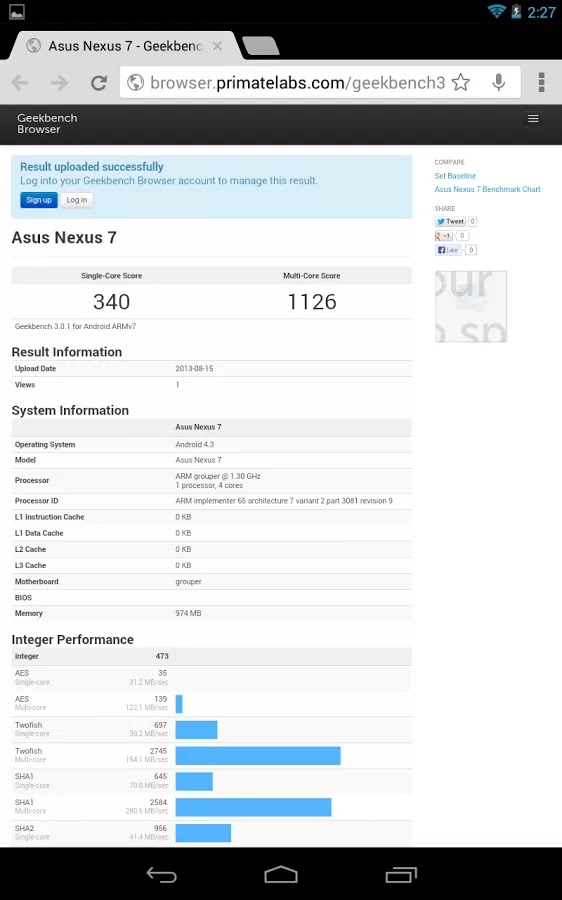Open the Geekbench Browser home link
Screen dimensions: 562x900
47,123
